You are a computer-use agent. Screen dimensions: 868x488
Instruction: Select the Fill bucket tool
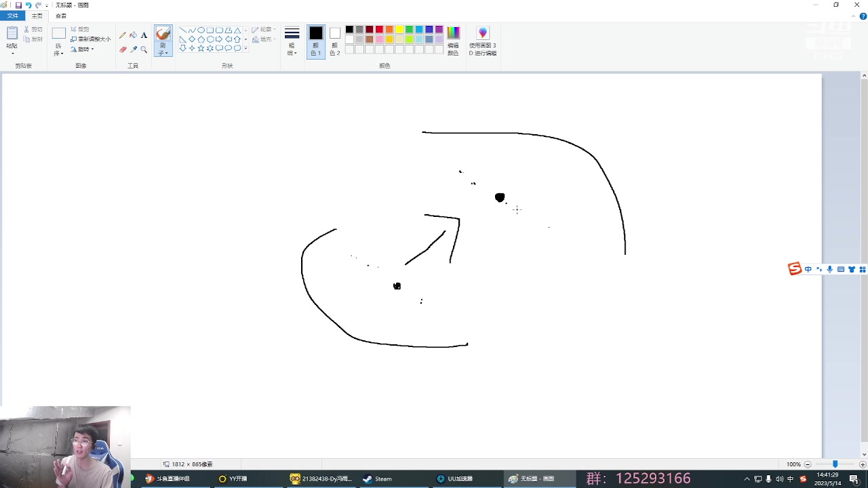tap(134, 35)
